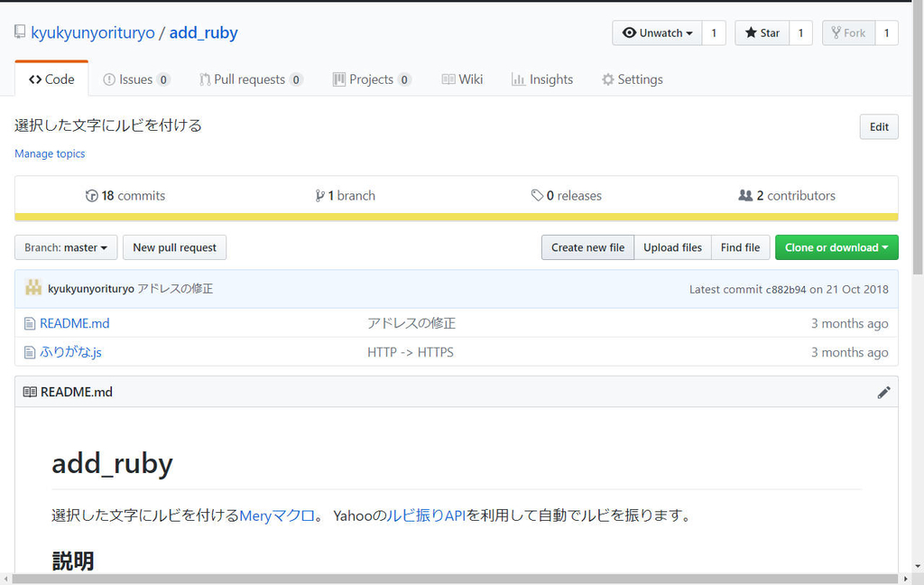
Task: Click Find file button
Action: pos(740,247)
